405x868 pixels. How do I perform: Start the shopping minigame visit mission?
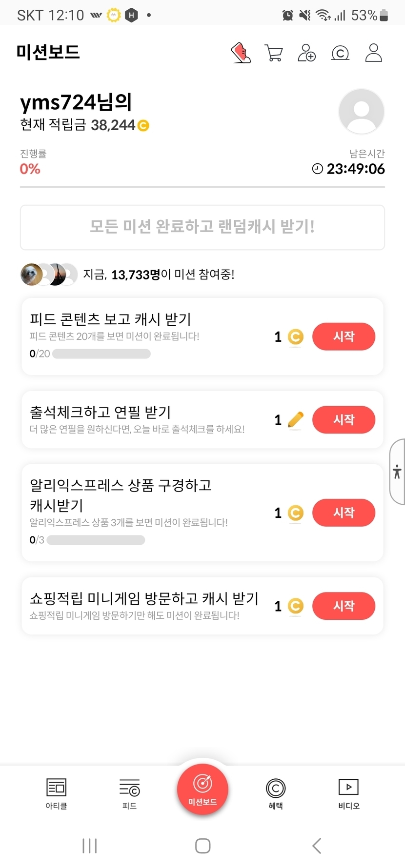pos(344,606)
